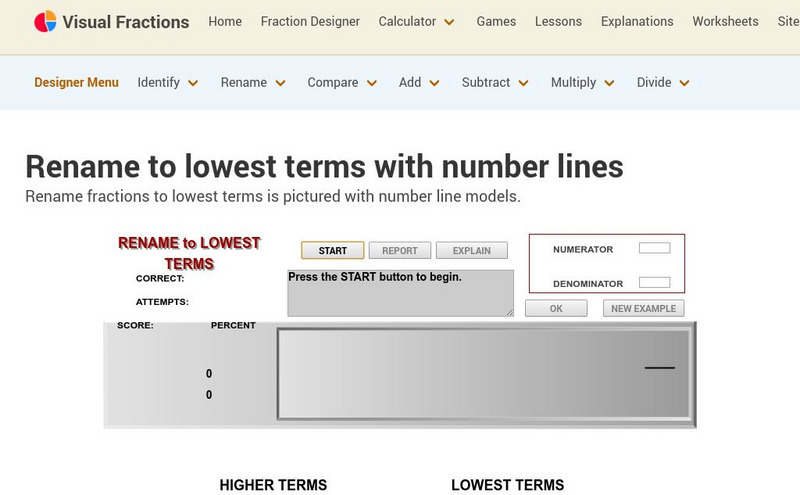
Task: Go to Fraction Designer page
Action: tap(310, 21)
